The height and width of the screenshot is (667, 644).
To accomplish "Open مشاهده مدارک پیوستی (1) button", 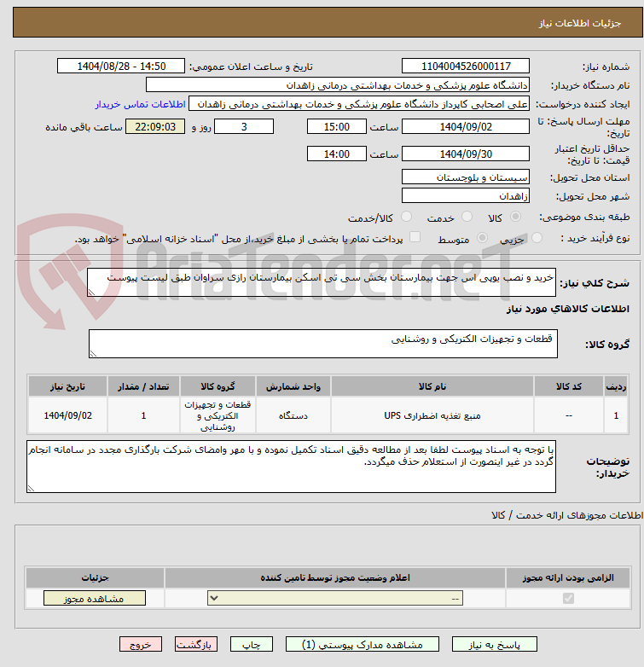I will click(362, 645).
